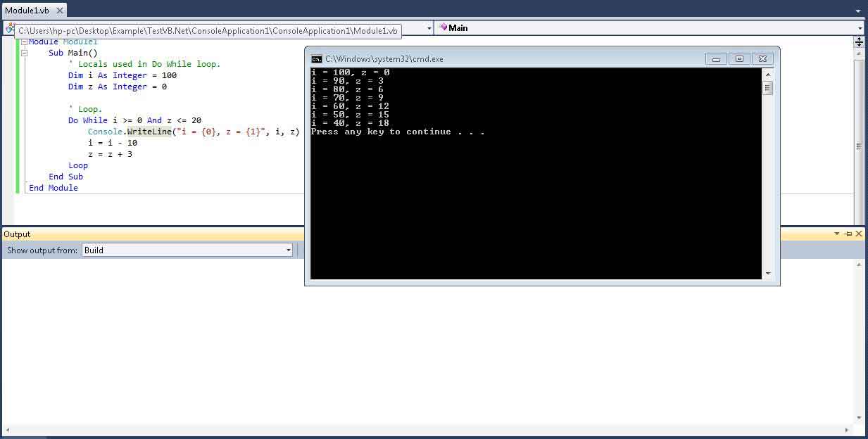Click the console window scrollbar thumb
This screenshot has width=868, height=439.
pos(768,88)
